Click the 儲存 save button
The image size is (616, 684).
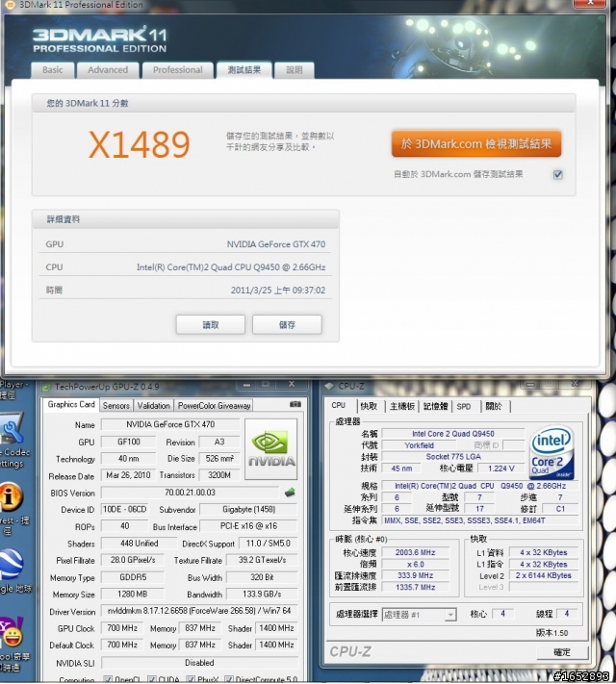(287, 324)
